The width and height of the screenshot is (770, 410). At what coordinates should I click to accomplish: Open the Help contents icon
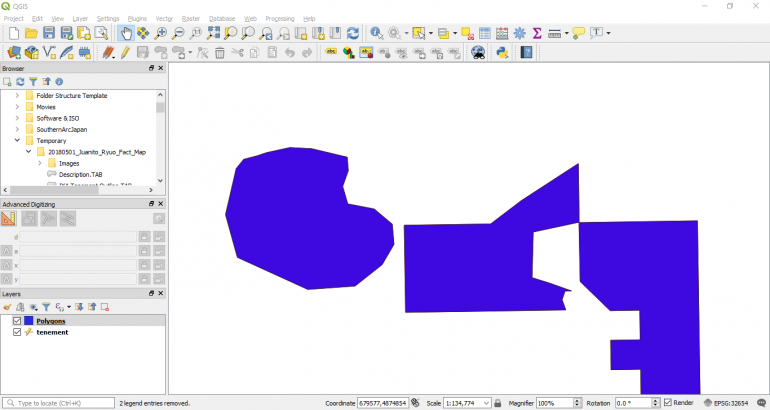[x=526, y=52]
